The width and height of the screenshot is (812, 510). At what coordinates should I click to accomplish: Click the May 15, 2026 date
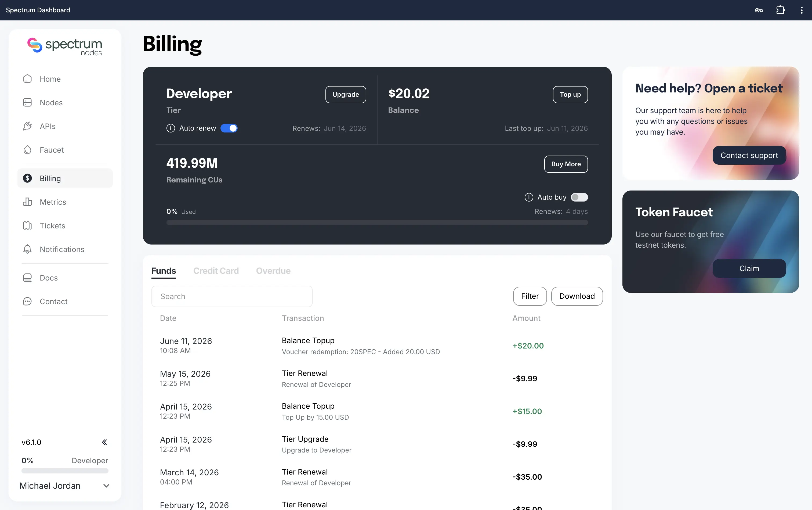185,374
